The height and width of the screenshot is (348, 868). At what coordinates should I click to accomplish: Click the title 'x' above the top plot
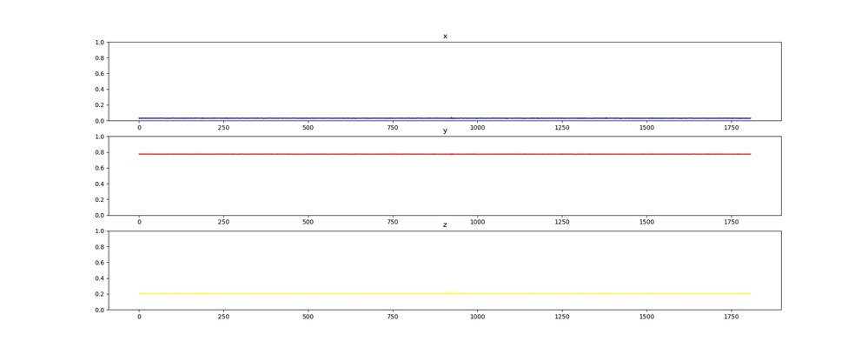(445, 37)
